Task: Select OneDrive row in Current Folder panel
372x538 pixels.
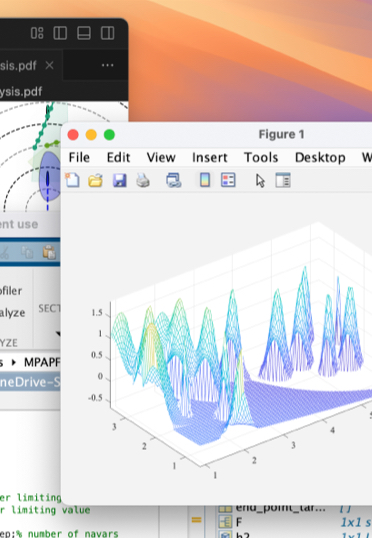Action: pos(30,382)
